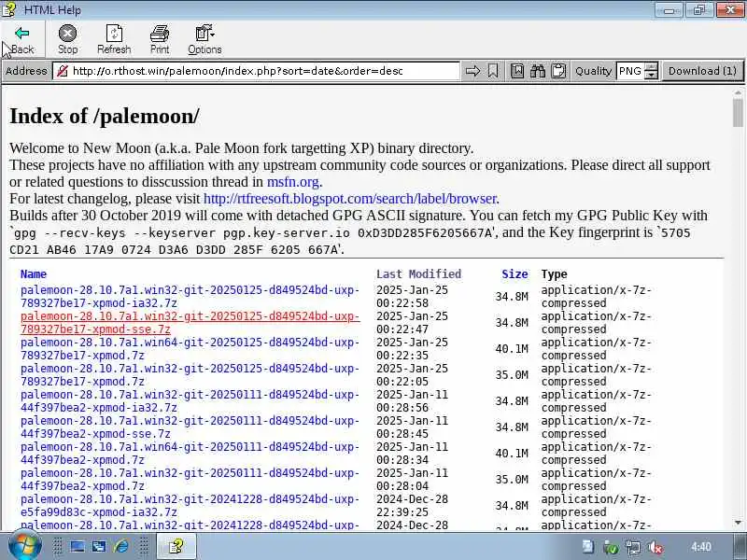The height and width of the screenshot is (560, 747).
Task: Sort listing by Last Modified header
Action: [418, 273]
